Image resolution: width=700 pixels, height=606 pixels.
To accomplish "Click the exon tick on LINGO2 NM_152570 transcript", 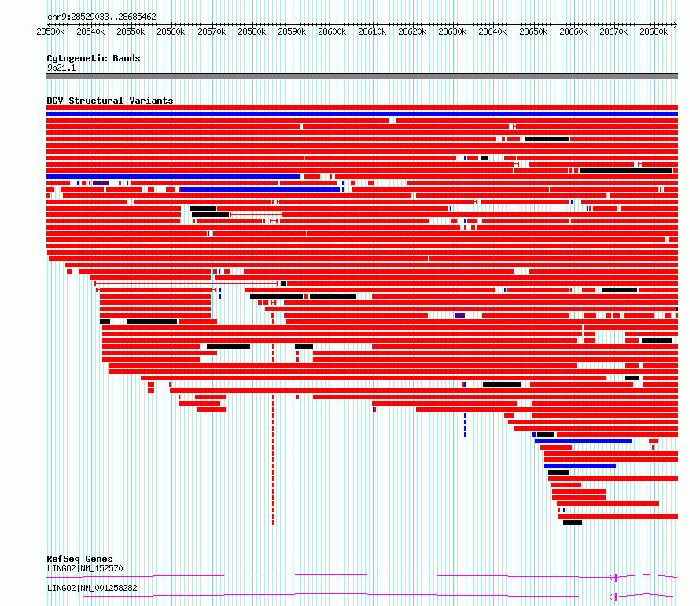I will point(616,578).
